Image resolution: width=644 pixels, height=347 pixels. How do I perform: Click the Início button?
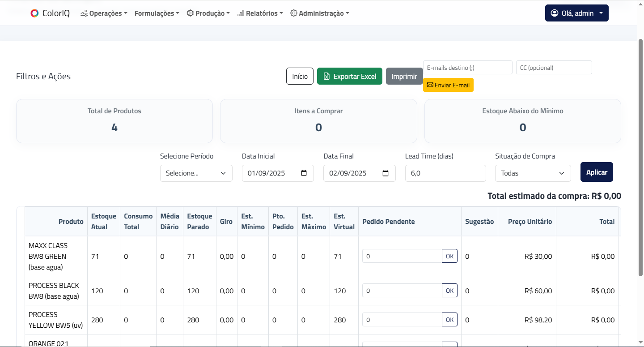tap(300, 76)
